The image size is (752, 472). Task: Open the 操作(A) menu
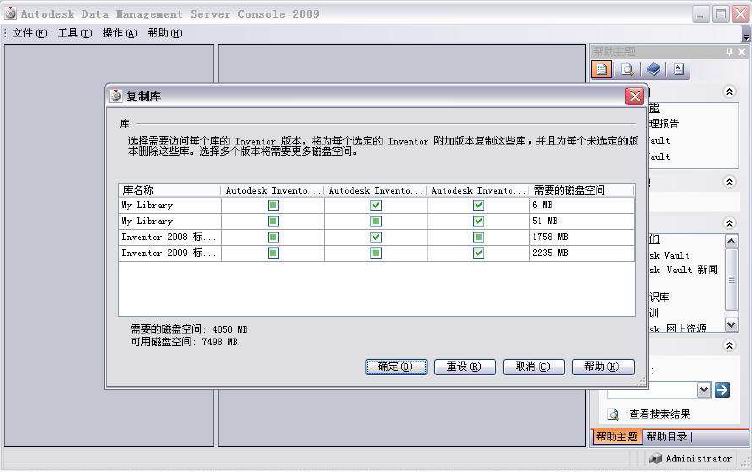(x=119, y=33)
